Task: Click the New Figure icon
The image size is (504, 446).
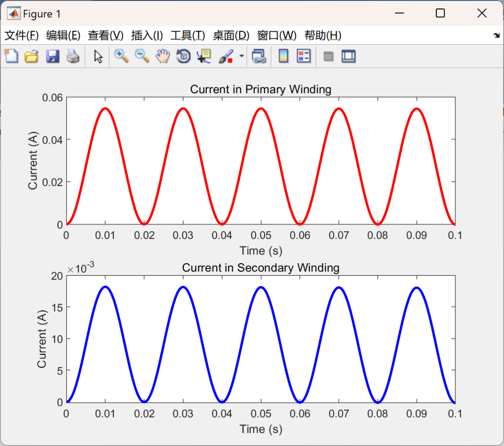Action: 11,56
